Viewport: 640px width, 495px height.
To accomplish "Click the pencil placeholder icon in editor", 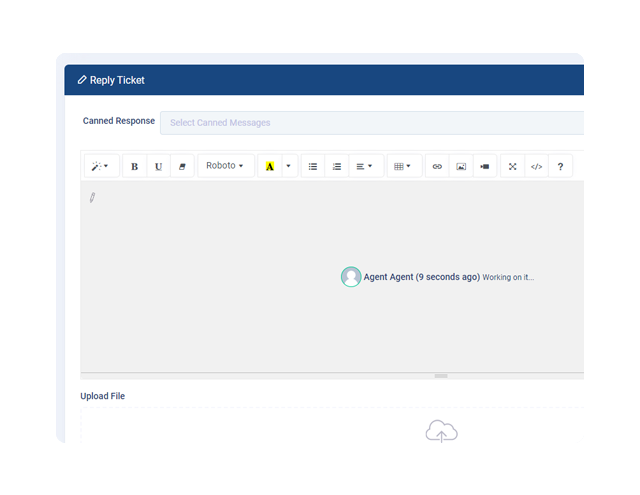I will pos(92,198).
